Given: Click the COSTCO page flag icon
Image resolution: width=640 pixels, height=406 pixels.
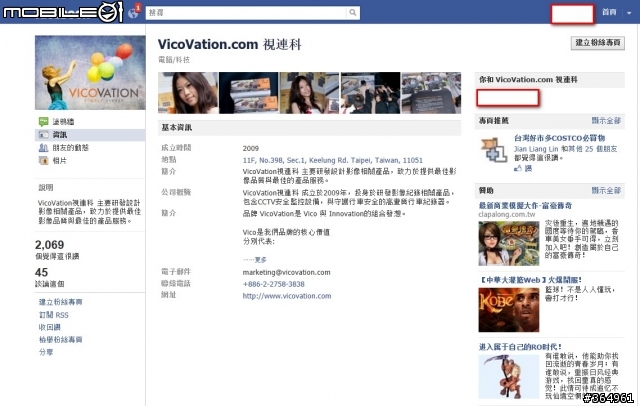Looking at the screenshot, I should 493,150.
